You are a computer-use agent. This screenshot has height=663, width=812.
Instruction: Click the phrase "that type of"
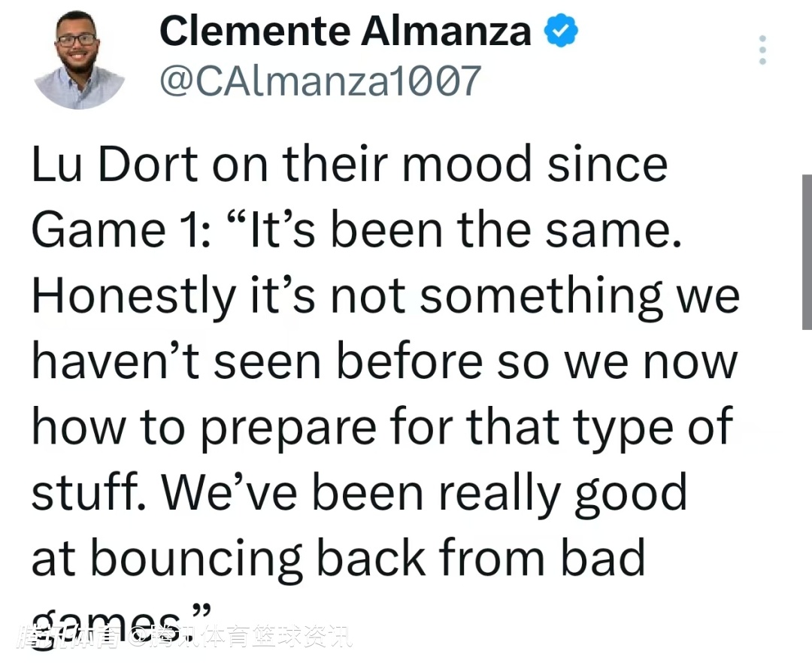pyautogui.click(x=599, y=427)
